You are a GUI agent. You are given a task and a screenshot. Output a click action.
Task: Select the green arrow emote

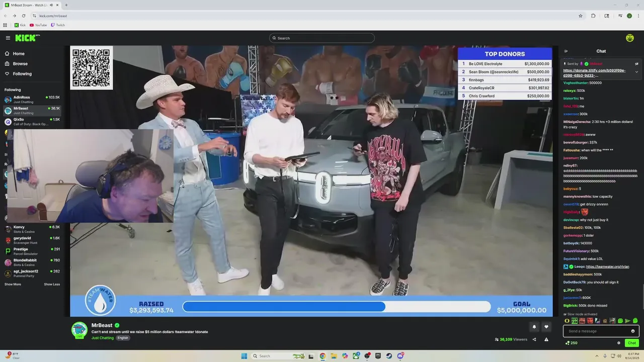pos(627,321)
